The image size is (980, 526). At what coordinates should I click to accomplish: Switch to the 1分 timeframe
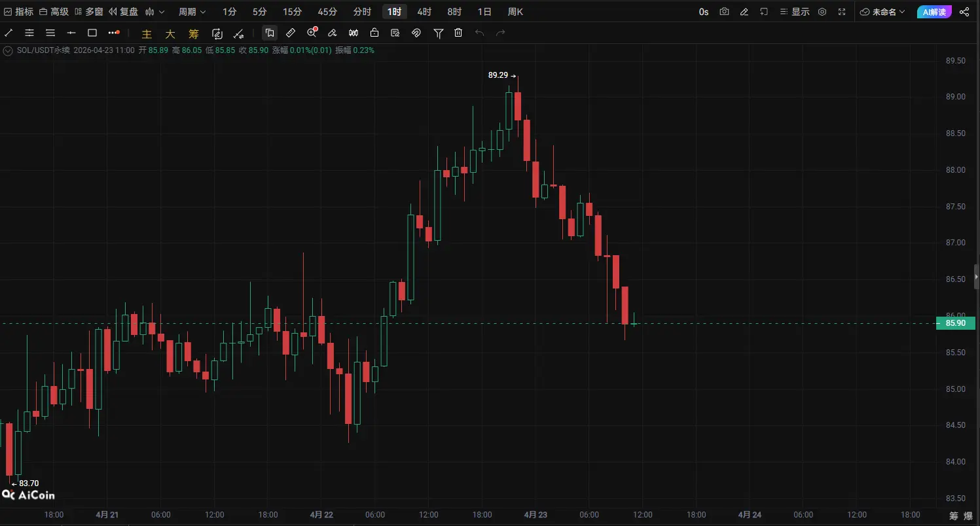point(230,12)
